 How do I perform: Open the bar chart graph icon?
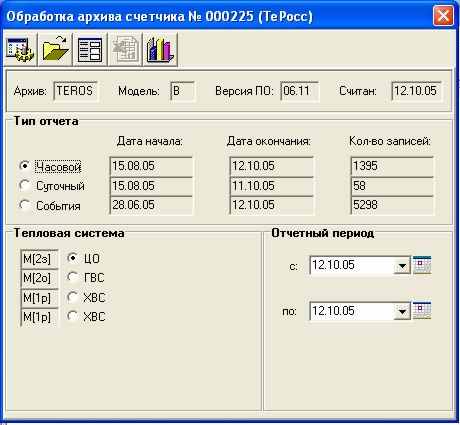[160, 50]
